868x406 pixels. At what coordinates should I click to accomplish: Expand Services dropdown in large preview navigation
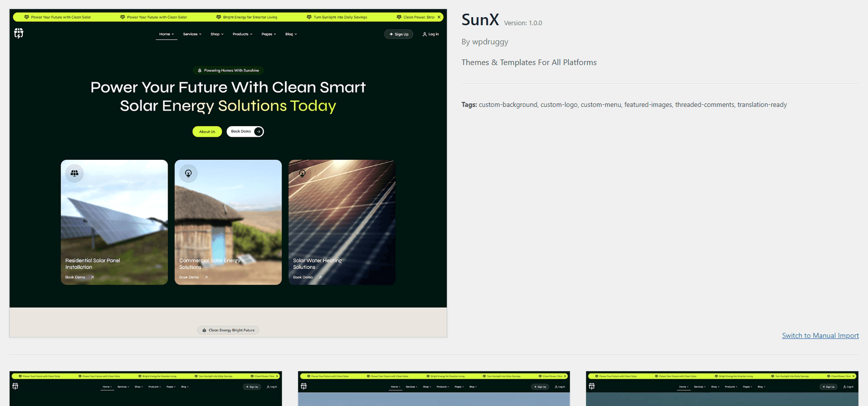tap(192, 34)
